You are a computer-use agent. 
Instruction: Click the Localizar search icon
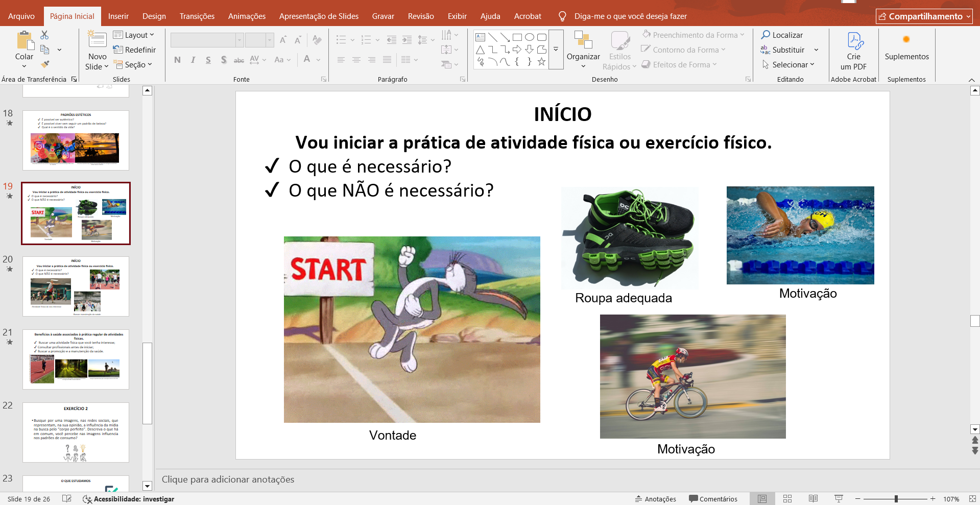pyautogui.click(x=766, y=35)
